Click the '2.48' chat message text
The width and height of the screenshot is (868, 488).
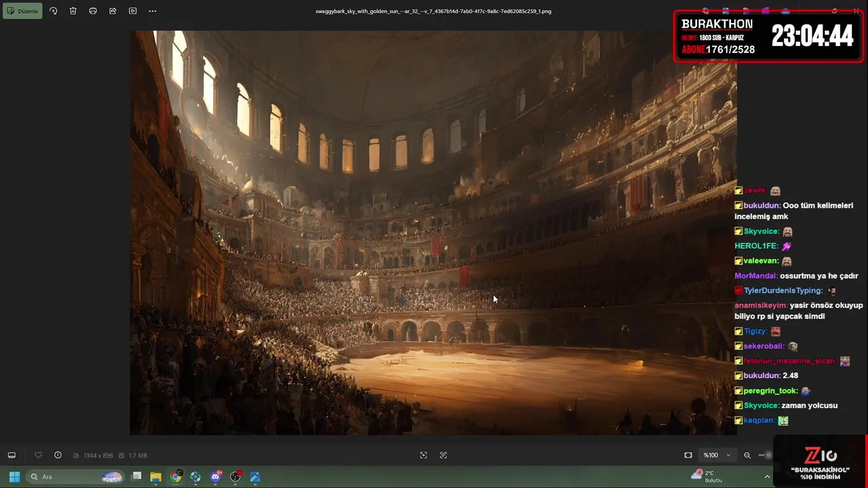[790, 375]
